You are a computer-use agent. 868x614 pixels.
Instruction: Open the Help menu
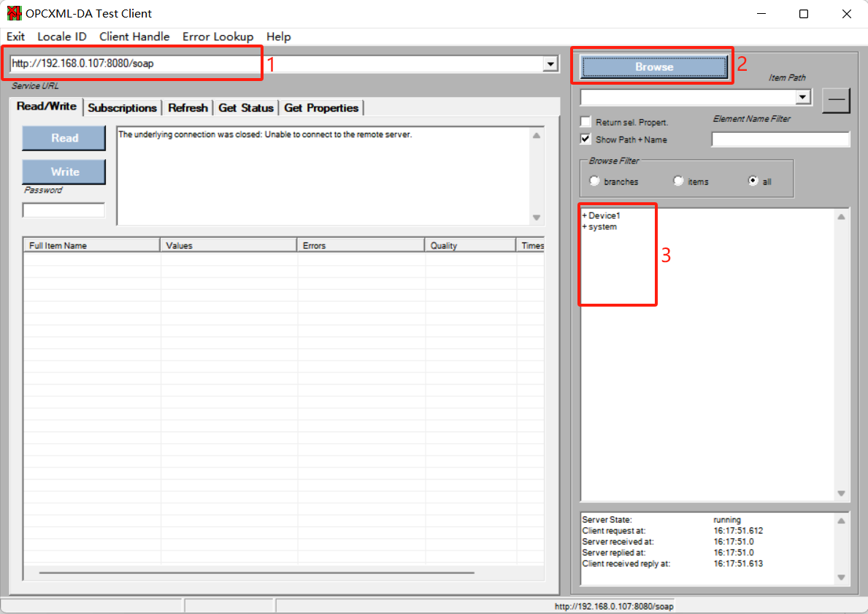pyautogui.click(x=278, y=37)
